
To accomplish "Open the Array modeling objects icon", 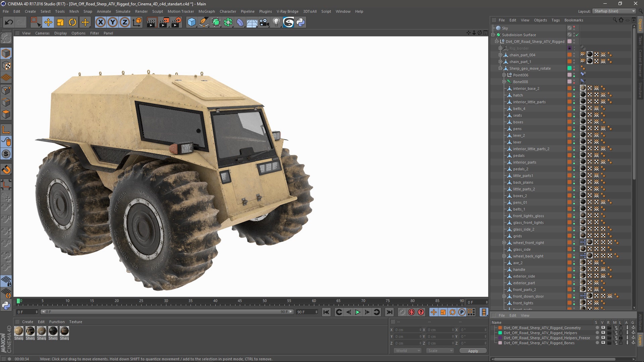I will (228, 22).
